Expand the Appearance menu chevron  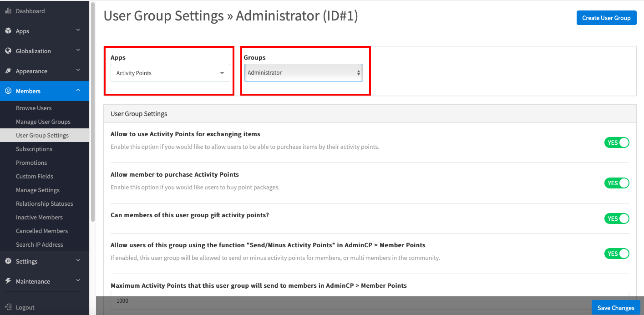(78, 71)
